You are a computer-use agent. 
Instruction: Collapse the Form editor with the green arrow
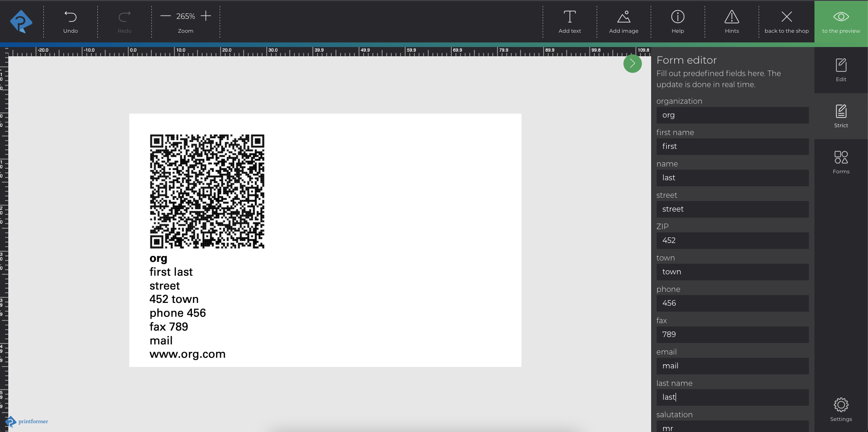[632, 64]
